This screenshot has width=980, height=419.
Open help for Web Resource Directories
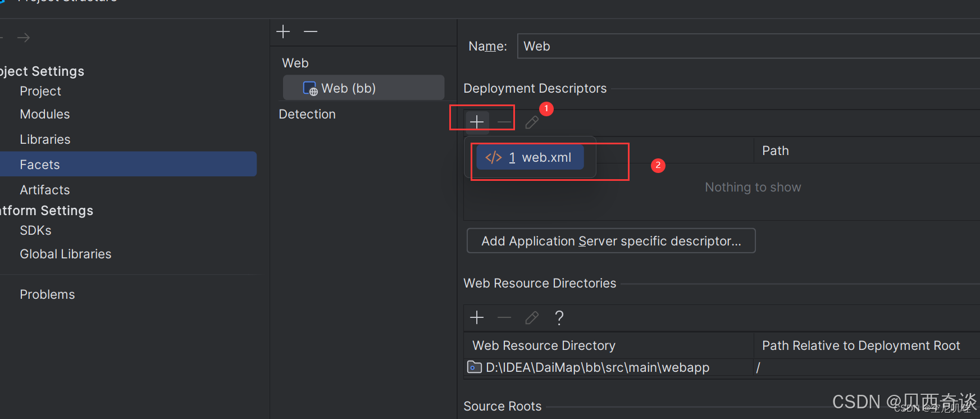pos(559,317)
